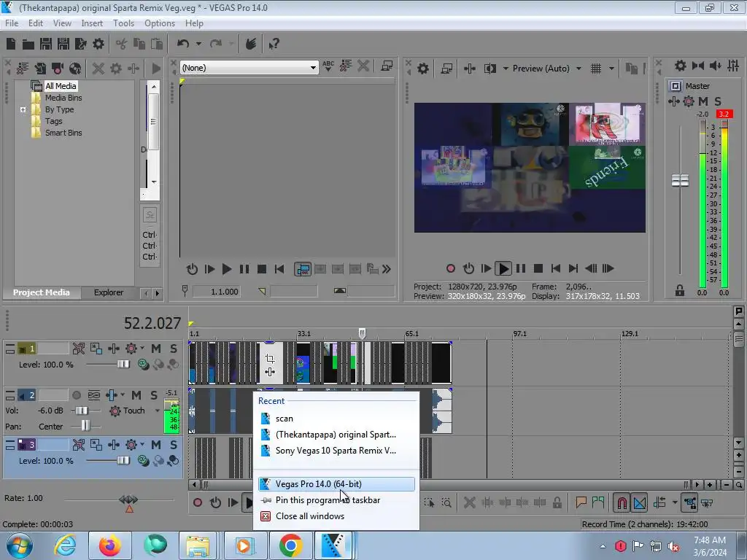Mute video track 3 with M button
The image size is (747, 560).
[156, 445]
